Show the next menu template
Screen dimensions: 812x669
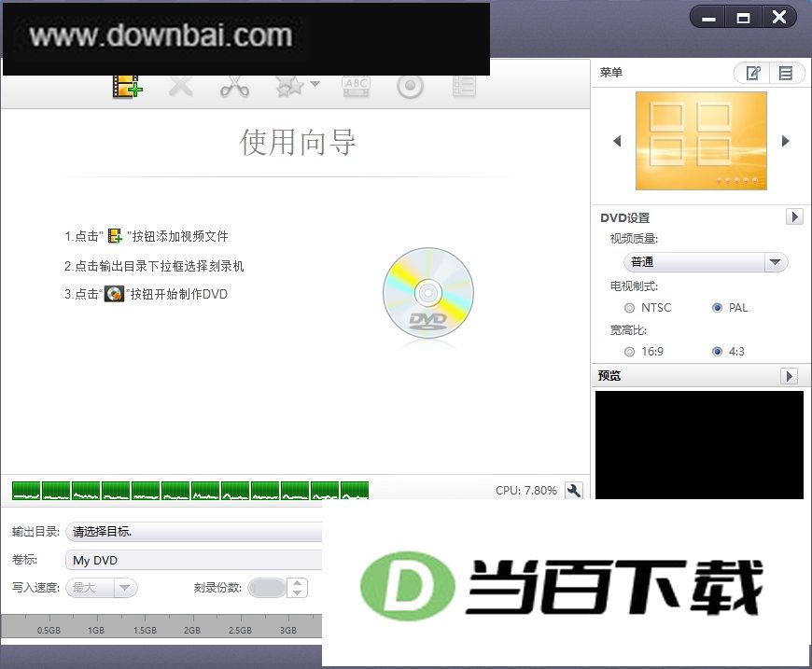tap(786, 141)
